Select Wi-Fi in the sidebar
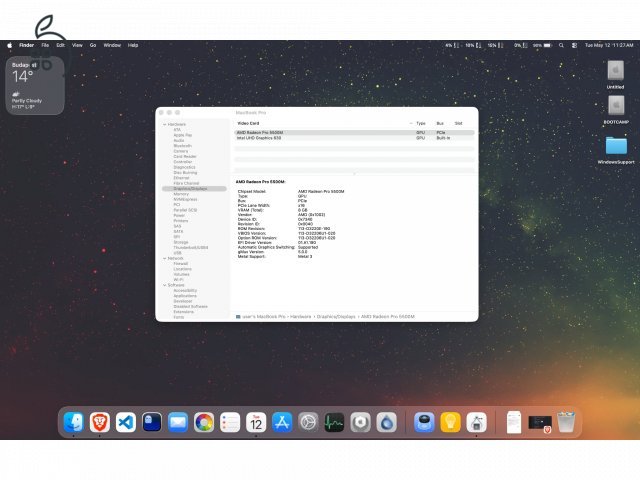The height and width of the screenshot is (480, 640). click(x=178, y=280)
